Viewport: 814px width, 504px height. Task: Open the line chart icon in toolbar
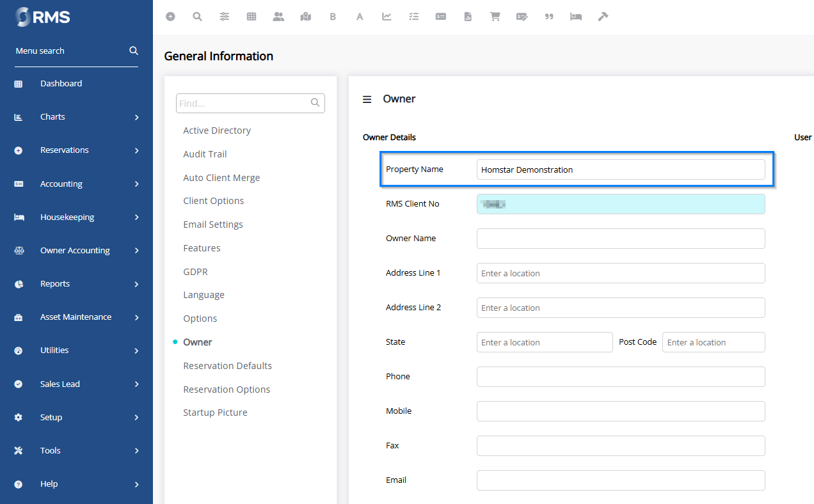(x=387, y=17)
